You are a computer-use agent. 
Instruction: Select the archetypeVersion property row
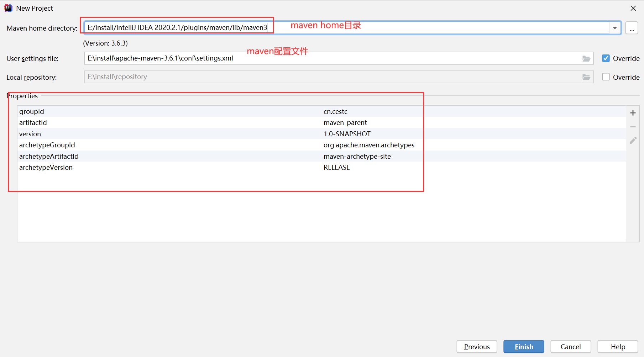(321, 167)
